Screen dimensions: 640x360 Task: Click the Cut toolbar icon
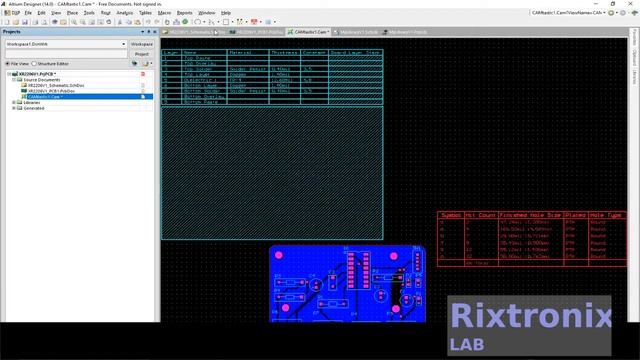[x=120, y=22]
